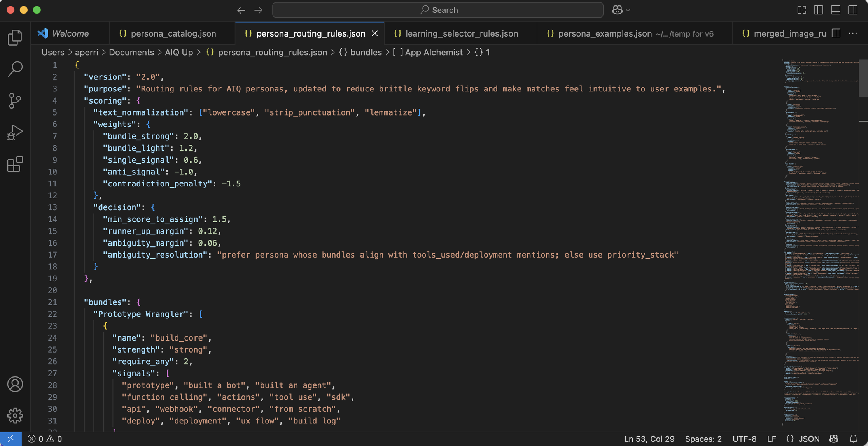Image resolution: width=868 pixels, height=446 pixels.
Task: Click the Users breadcrumb
Action: click(53, 52)
